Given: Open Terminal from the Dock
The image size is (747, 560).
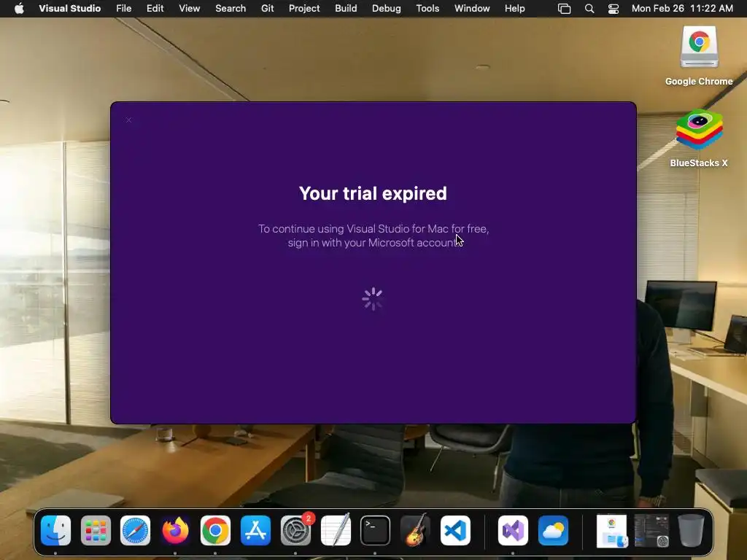Looking at the screenshot, I should [376, 530].
